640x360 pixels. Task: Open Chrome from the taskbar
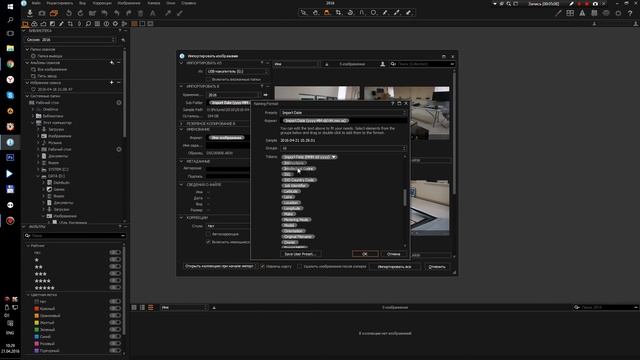pos(10,64)
